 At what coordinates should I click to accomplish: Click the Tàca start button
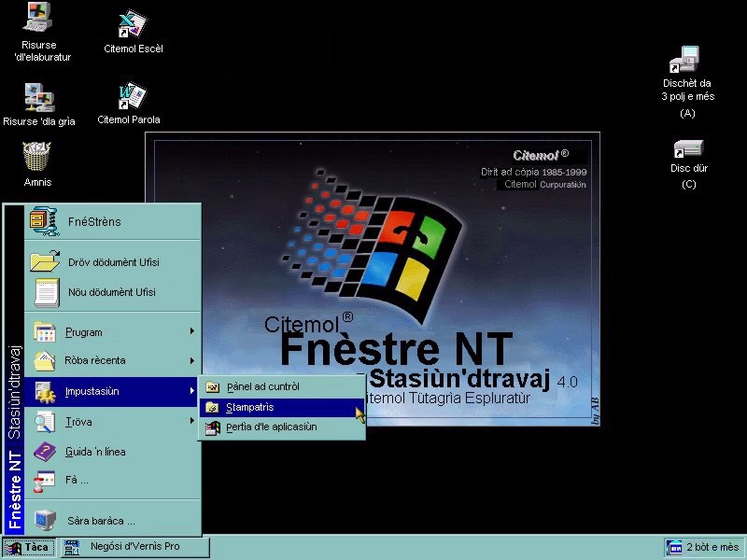[29, 548]
